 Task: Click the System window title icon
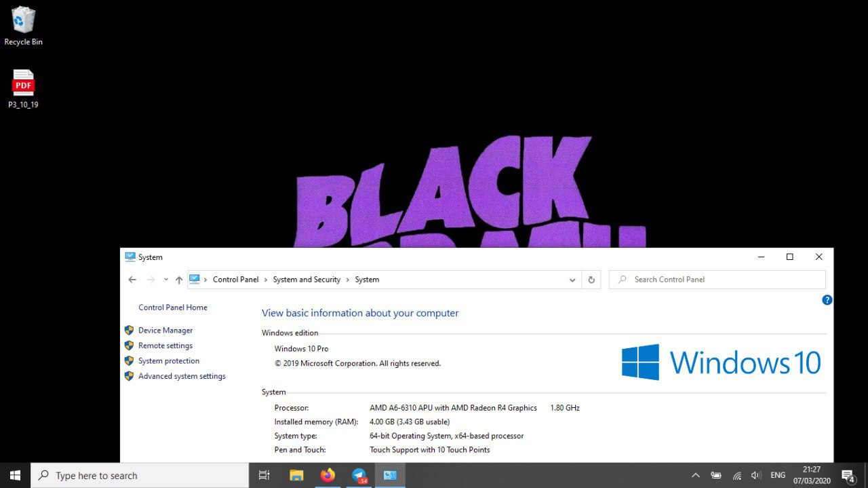130,257
